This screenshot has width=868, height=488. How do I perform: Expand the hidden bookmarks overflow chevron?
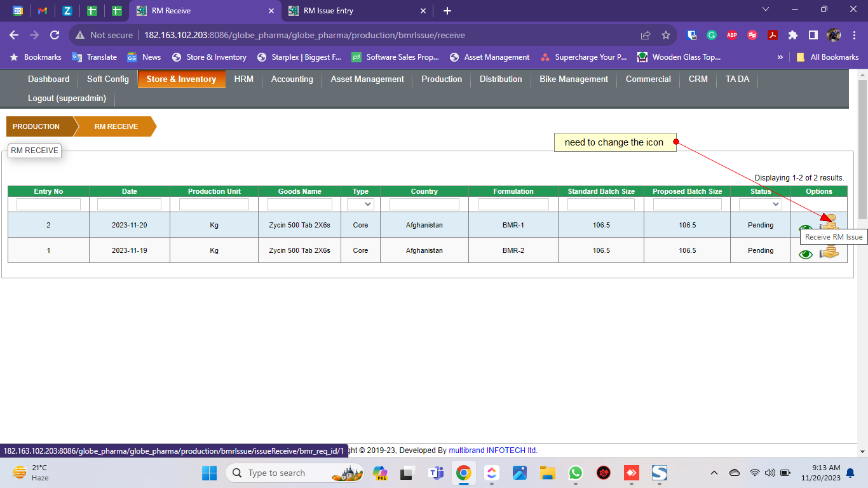(780, 57)
